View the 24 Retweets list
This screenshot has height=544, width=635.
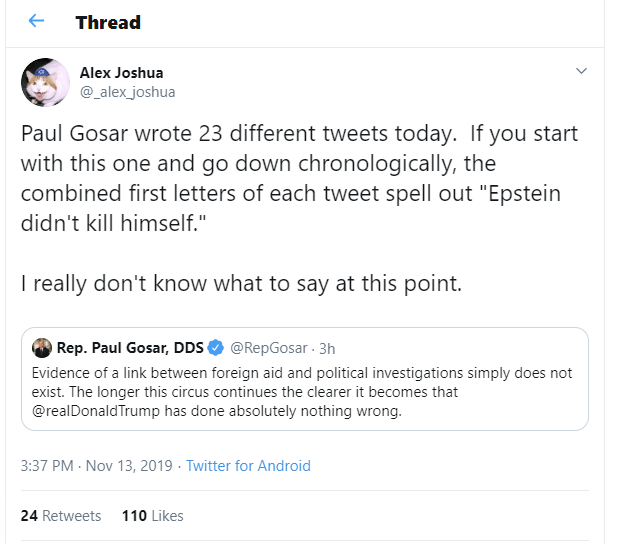(61, 516)
